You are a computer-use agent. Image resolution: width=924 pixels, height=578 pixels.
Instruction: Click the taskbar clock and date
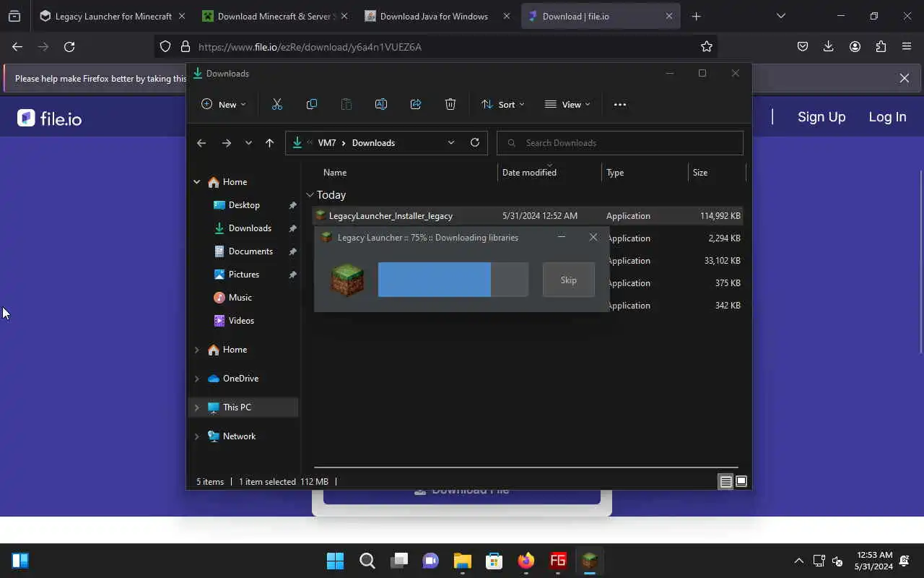point(874,561)
